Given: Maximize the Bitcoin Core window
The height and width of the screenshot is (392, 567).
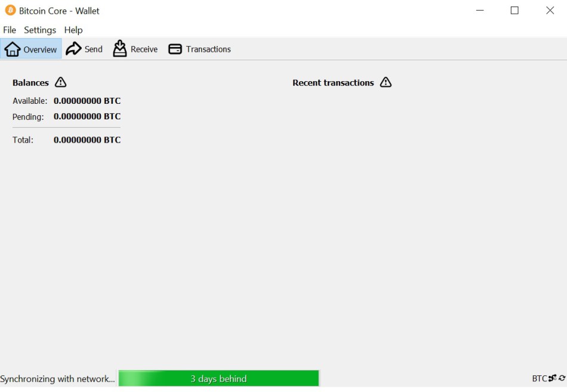Looking at the screenshot, I should [x=514, y=11].
